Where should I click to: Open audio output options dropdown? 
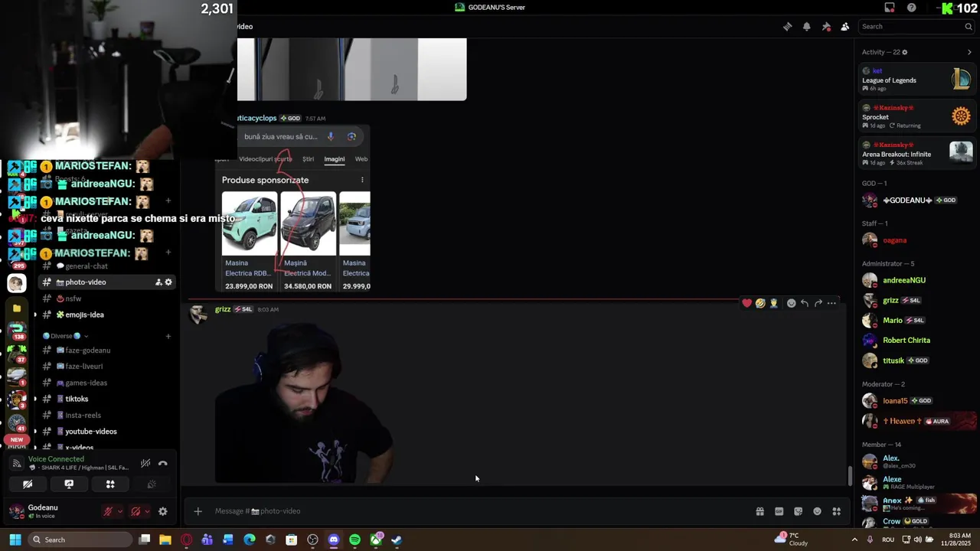point(148,511)
